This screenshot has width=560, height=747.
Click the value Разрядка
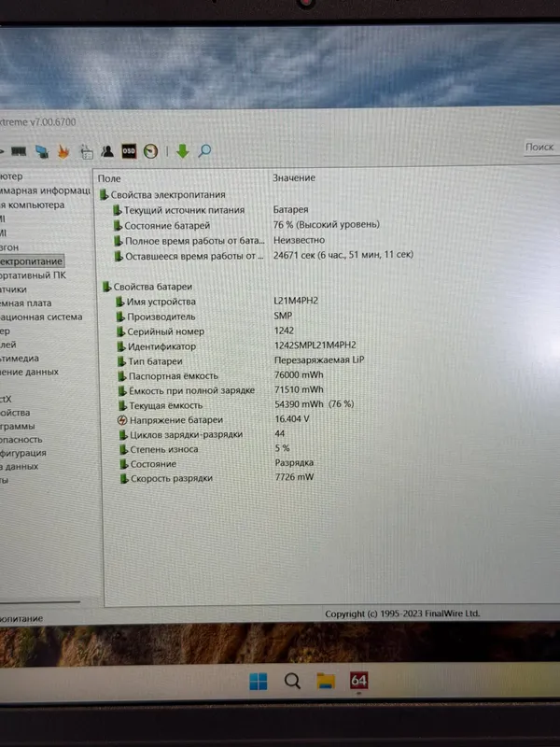pyautogui.click(x=294, y=462)
